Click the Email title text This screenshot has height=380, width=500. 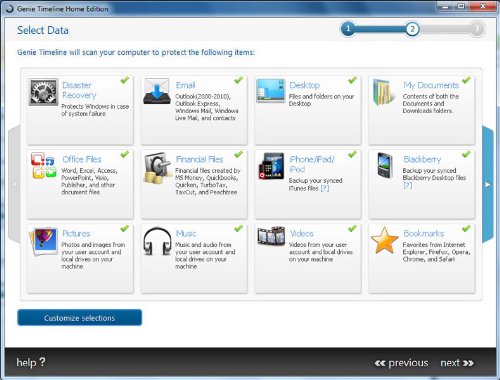185,85
